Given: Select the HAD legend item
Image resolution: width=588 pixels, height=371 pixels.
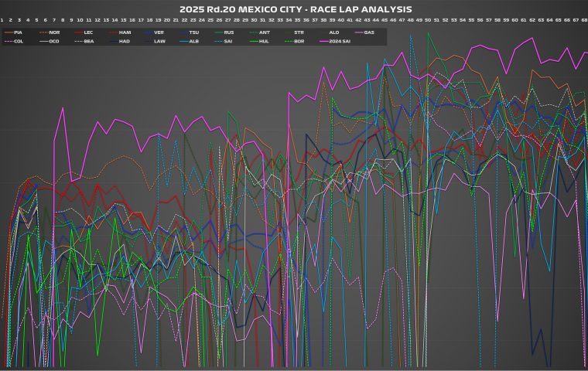Looking at the screenshot, I should pos(124,40).
